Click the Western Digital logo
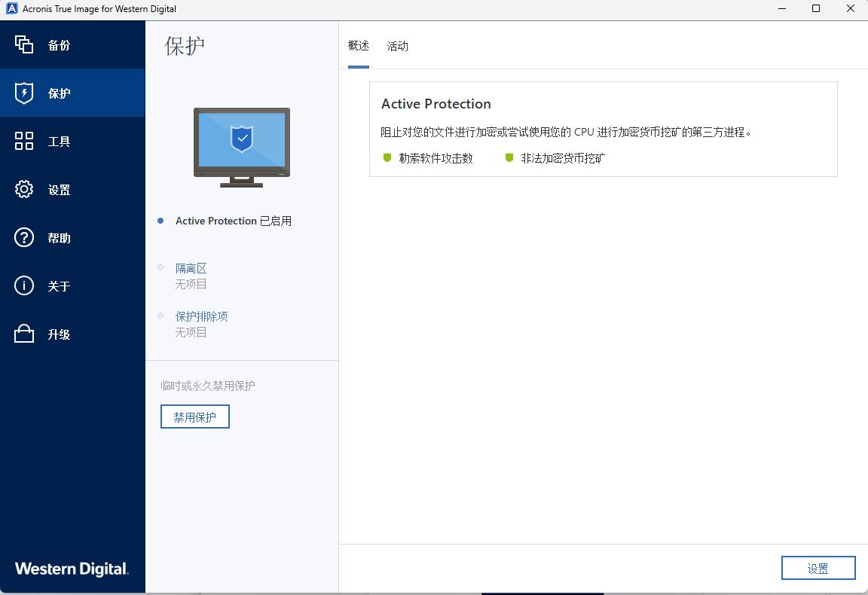This screenshot has height=595, width=868. point(72,569)
